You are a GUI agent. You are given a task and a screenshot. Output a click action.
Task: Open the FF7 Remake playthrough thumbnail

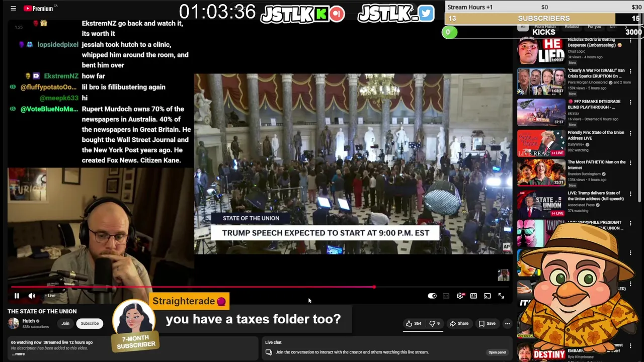pos(541,112)
